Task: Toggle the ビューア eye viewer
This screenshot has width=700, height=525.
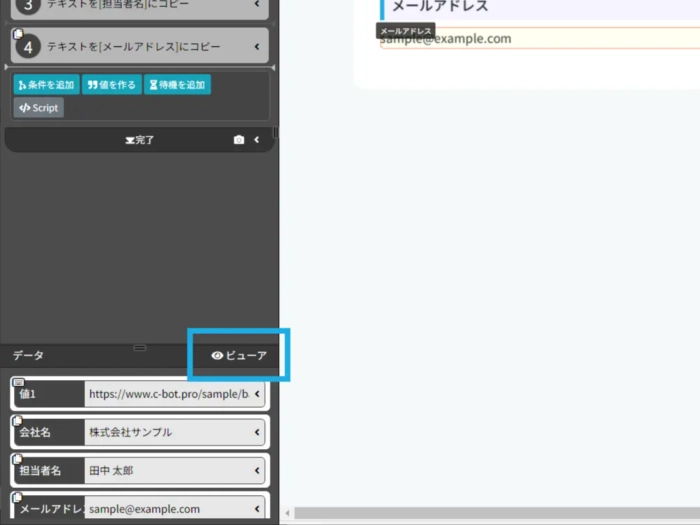Action: pos(239,355)
